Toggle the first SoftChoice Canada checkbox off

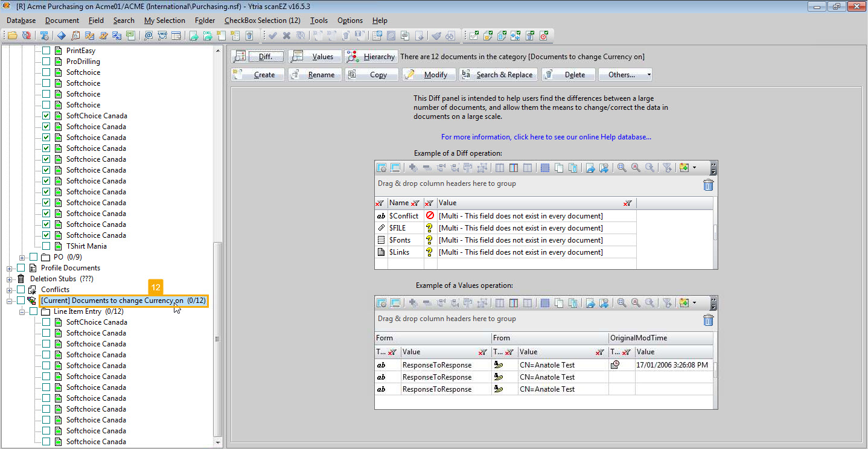46,115
